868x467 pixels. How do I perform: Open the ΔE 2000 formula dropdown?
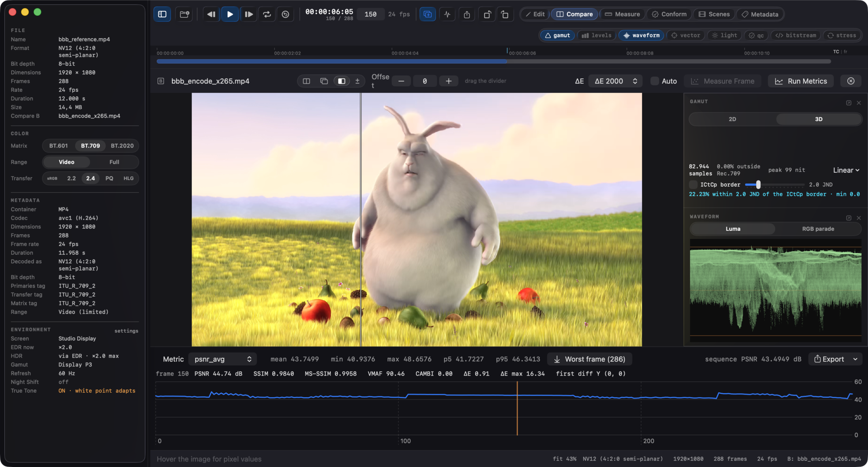[x=616, y=81]
